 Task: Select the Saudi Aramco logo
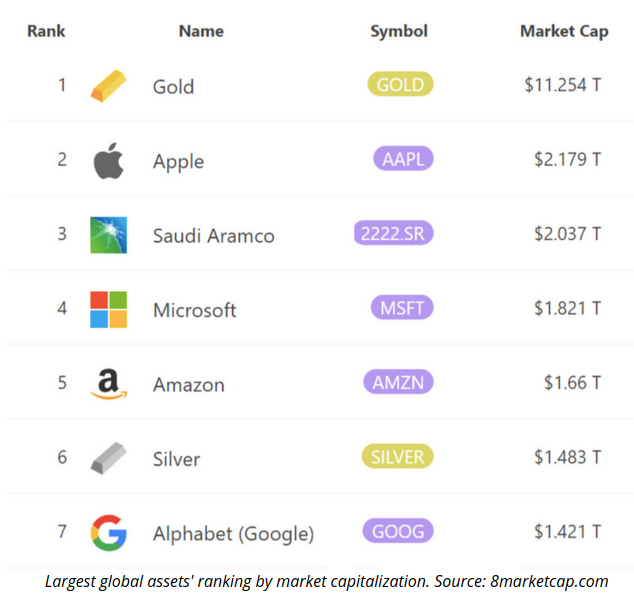pyautogui.click(x=108, y=235)
